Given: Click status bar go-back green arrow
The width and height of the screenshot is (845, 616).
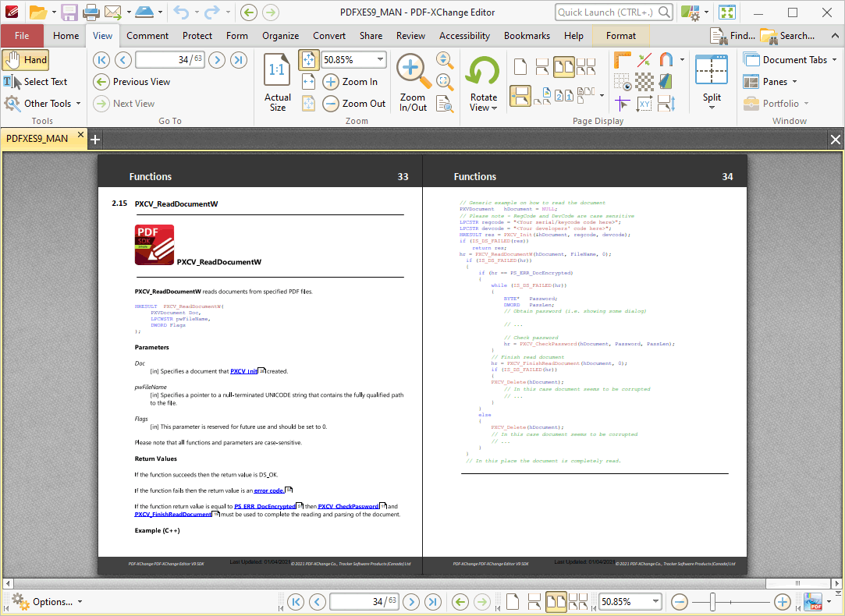Looking at the screenshot, I should (460, 601).
